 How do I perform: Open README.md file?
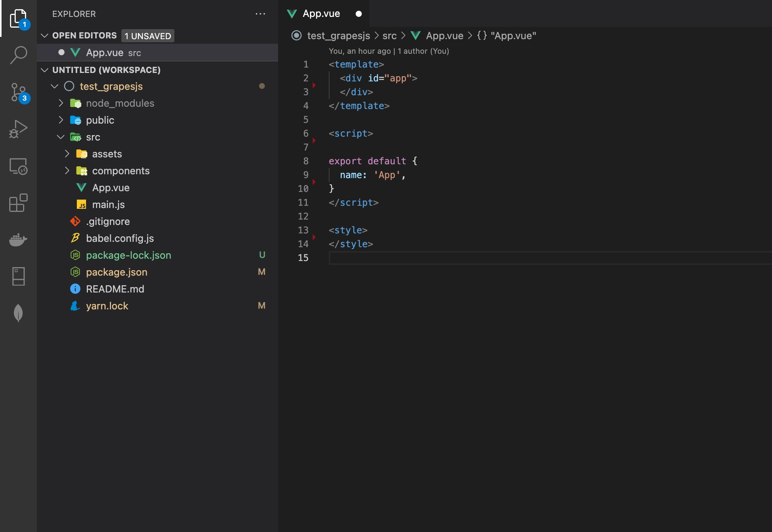click(x=157, y=289)
